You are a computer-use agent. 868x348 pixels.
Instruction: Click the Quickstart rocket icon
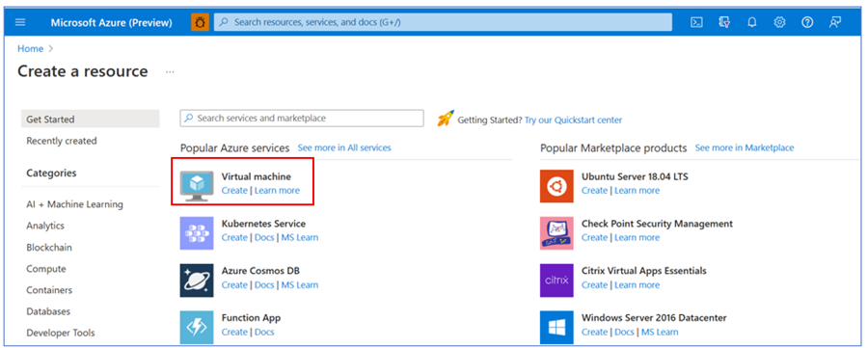(x=445, y=119)
